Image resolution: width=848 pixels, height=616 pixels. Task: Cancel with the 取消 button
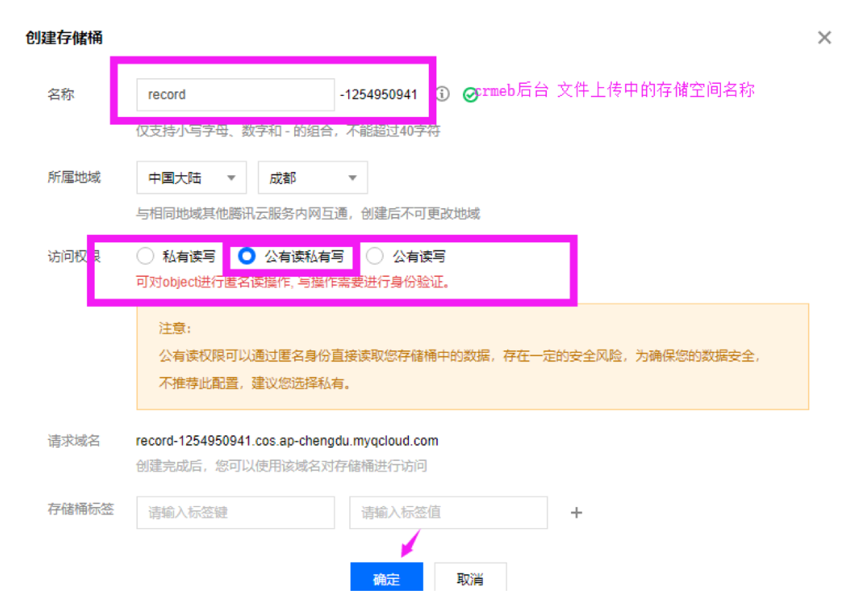click(x=471, y=577)
